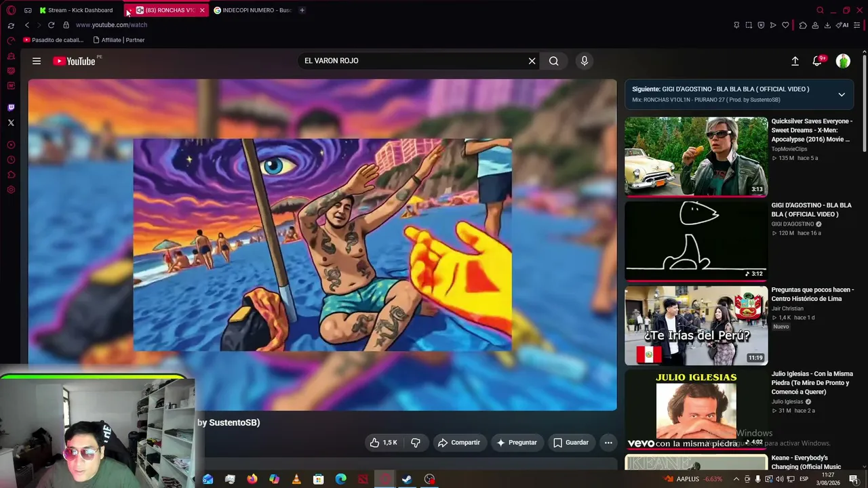This screenshot has width=868, height=488.
Task: Open YouTube notifications bell
Action: click(x=818, y=61)
